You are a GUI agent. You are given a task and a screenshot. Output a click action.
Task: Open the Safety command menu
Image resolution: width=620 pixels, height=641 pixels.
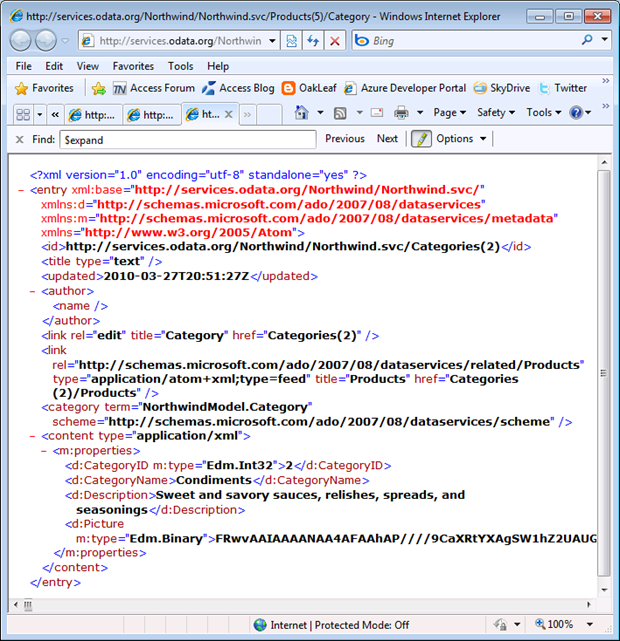[496, 112]
